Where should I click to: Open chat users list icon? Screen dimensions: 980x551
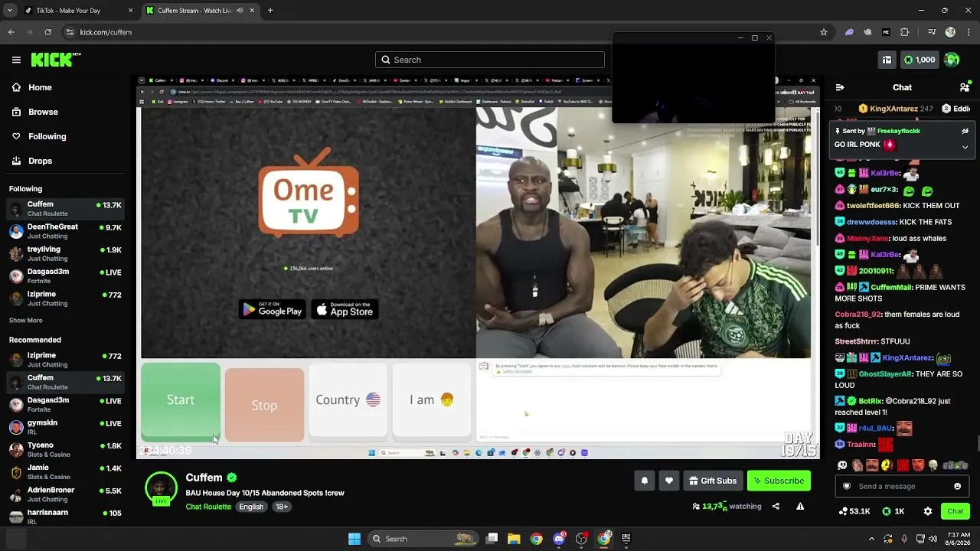[965, 87]
